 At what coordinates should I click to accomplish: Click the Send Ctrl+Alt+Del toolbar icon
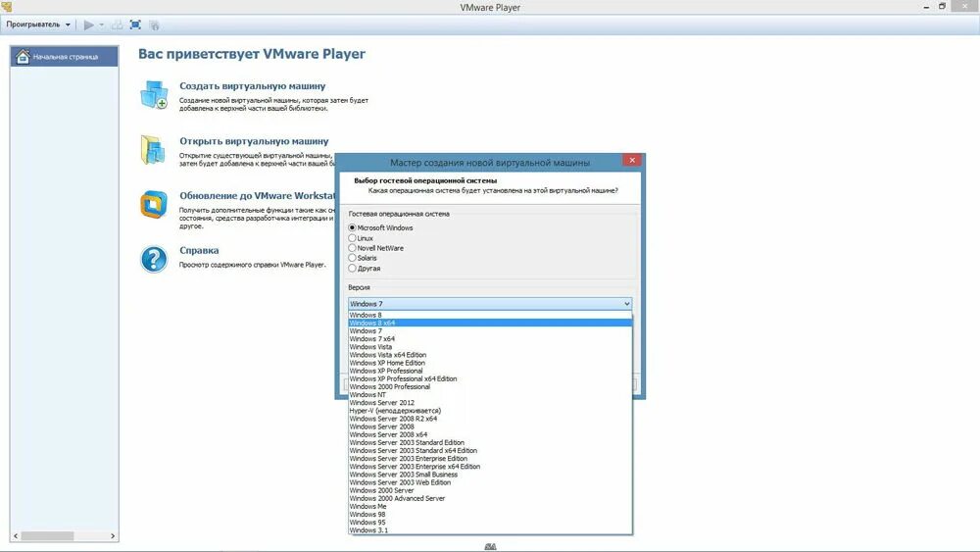pyautogui.click(x=117, y=25)
